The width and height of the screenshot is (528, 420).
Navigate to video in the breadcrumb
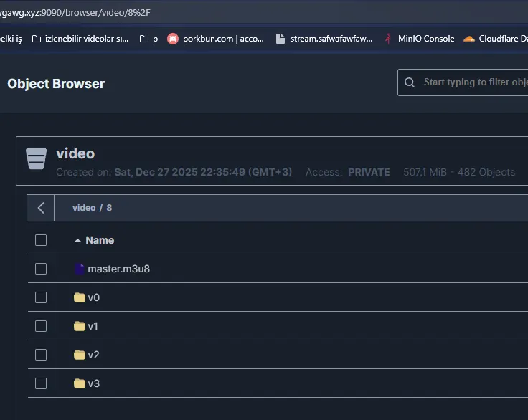click(84, 208)
